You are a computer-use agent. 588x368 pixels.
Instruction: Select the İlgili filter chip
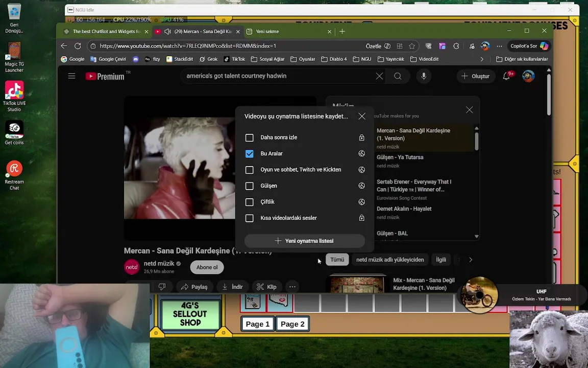(x=441, y=260)
